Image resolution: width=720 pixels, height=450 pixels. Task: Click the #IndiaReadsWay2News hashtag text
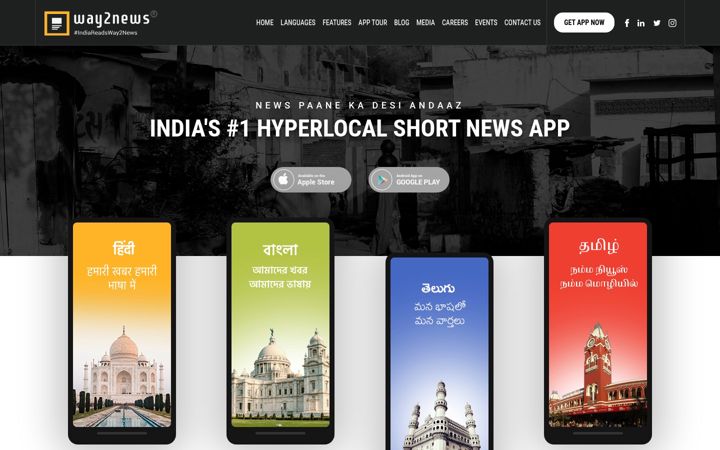(106, 33)
